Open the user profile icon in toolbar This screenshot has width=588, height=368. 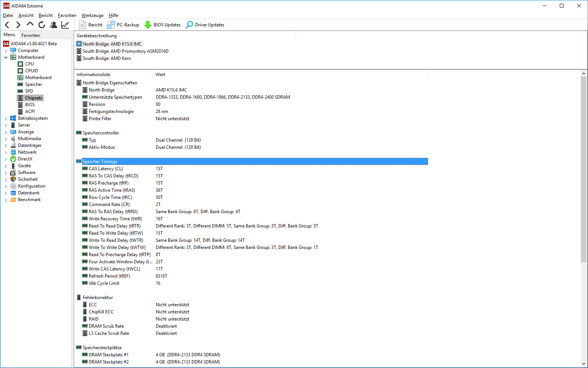(53, 25)
